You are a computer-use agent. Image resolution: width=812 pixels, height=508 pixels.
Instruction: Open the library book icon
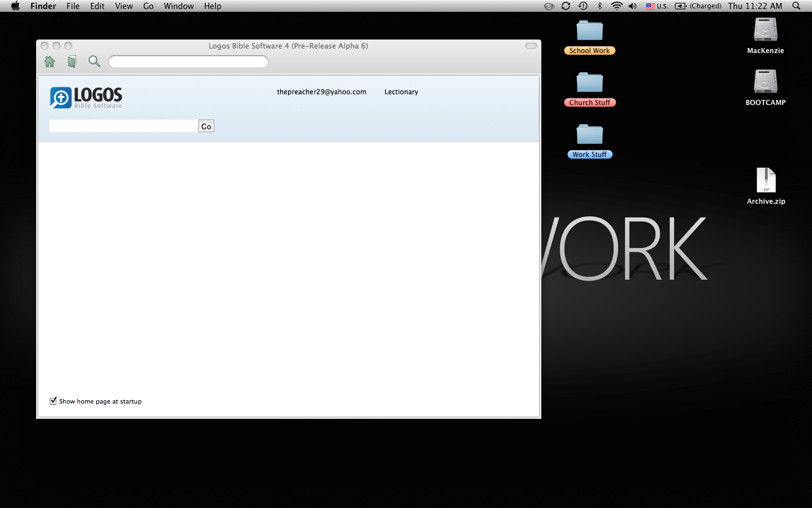pos(72,62)
